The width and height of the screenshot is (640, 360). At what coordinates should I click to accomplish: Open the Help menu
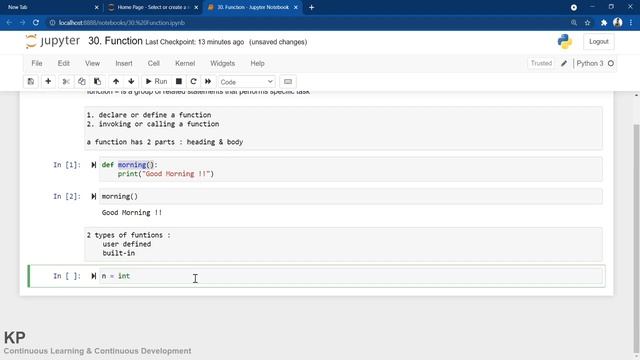257,63
